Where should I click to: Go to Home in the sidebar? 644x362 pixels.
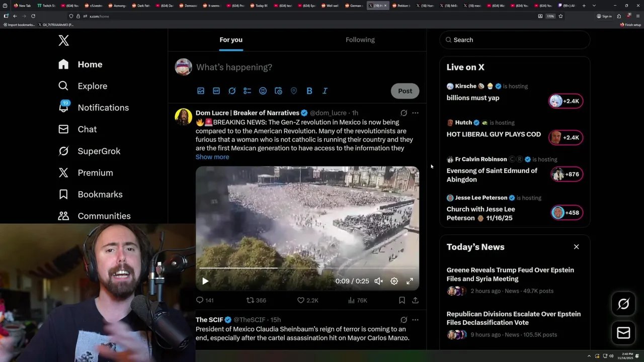pos(80,64)
